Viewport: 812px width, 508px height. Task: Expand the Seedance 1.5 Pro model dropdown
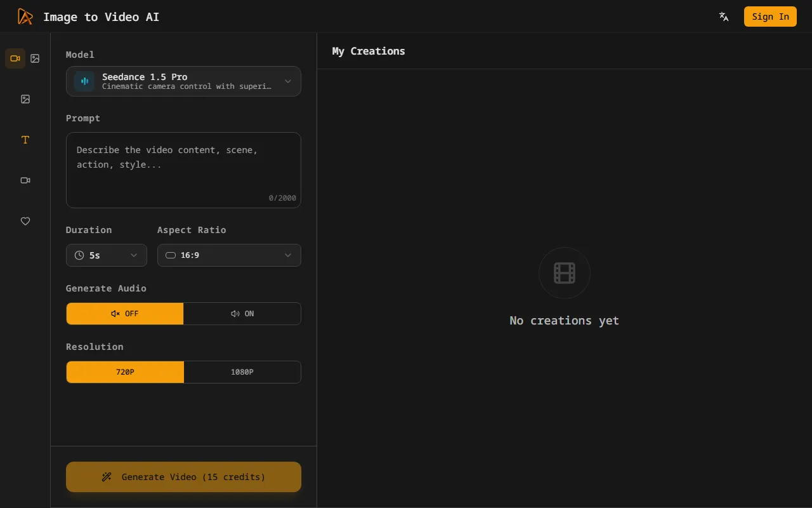click(x=183, y=81)
